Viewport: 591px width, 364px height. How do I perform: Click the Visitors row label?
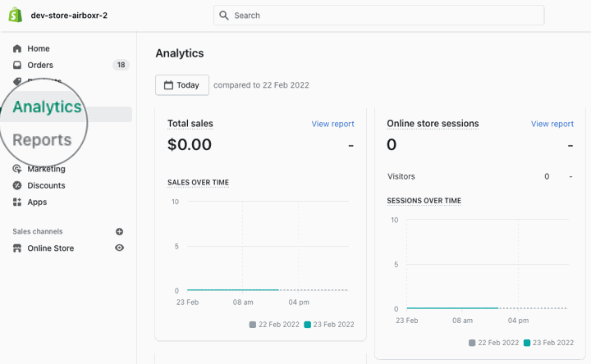pyautogui.click(x=401, y=176)
